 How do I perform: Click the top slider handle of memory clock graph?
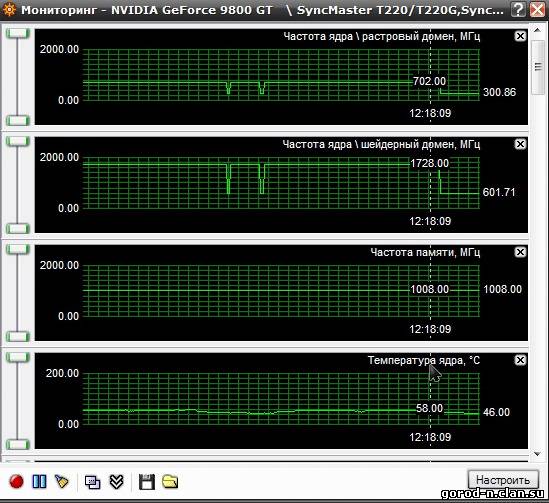pos(18,249)
